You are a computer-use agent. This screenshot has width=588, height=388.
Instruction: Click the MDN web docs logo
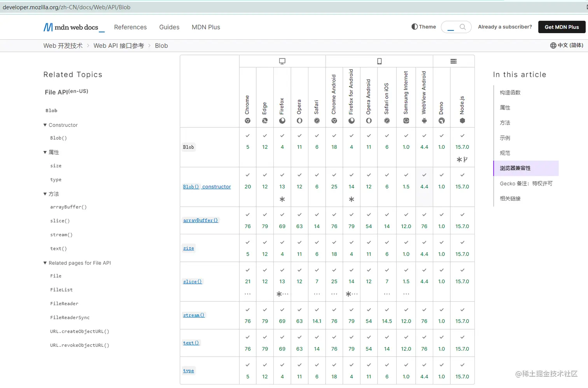pyautogui.click(x=74, y=27)
